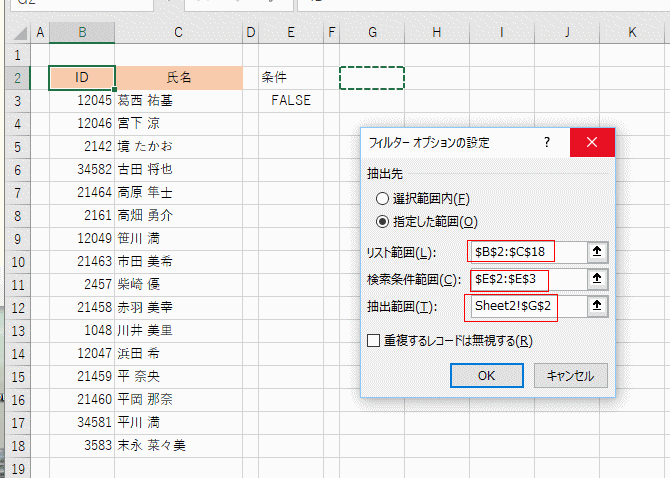Click cell E3 containing FALSE

[x=290, y=100]
